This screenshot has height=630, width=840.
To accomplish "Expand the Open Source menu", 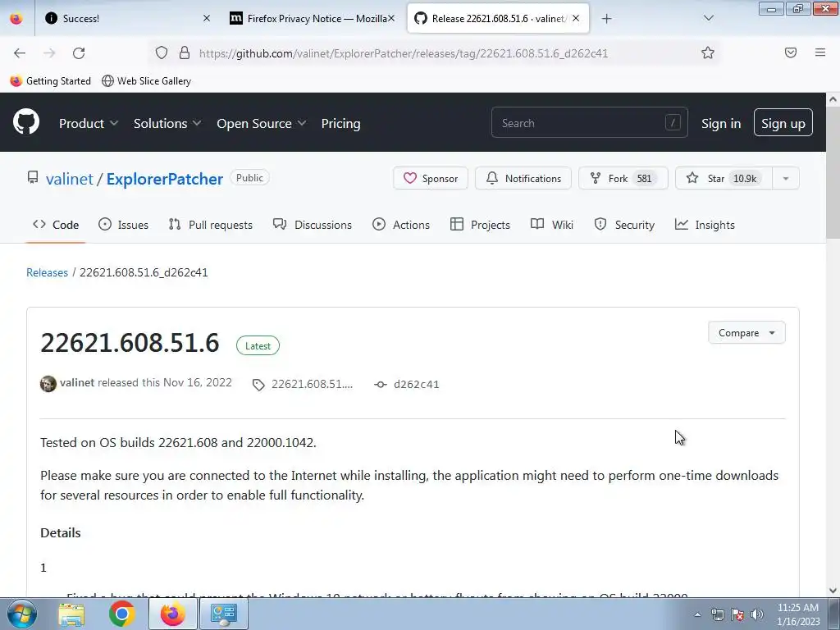I will coord(262,123).
